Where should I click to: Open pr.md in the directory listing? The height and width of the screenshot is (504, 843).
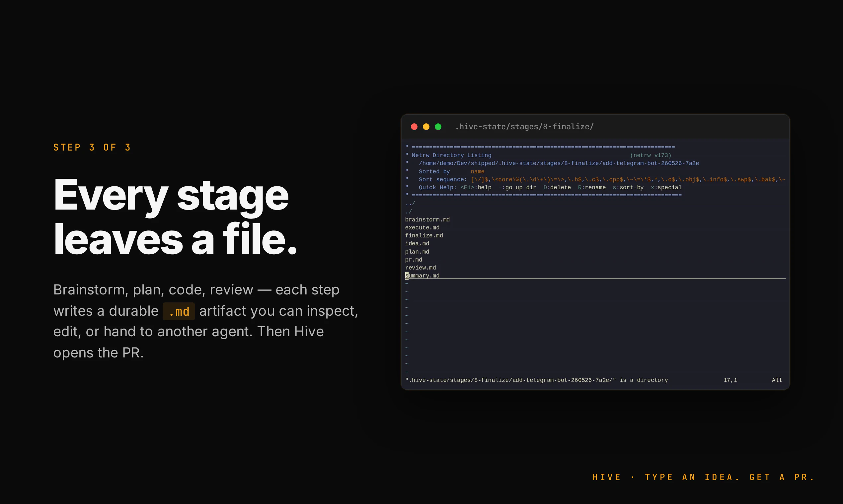coord(414,260)
